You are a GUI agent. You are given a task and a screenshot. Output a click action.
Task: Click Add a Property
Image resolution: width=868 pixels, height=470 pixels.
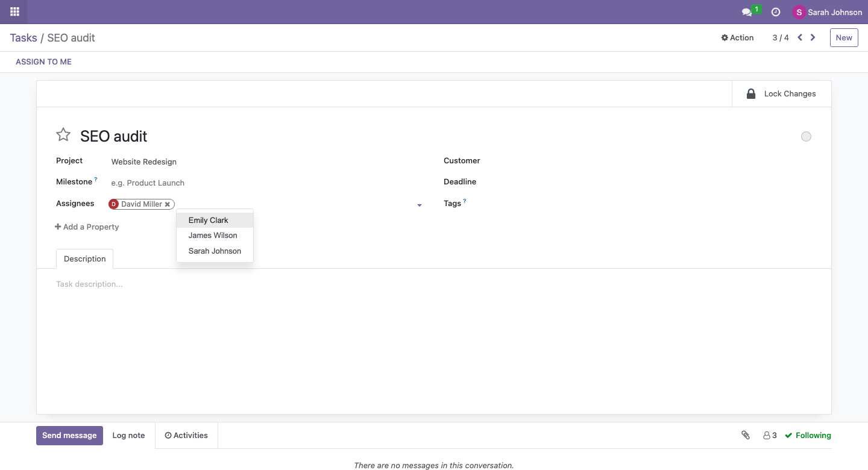[87, 227]
